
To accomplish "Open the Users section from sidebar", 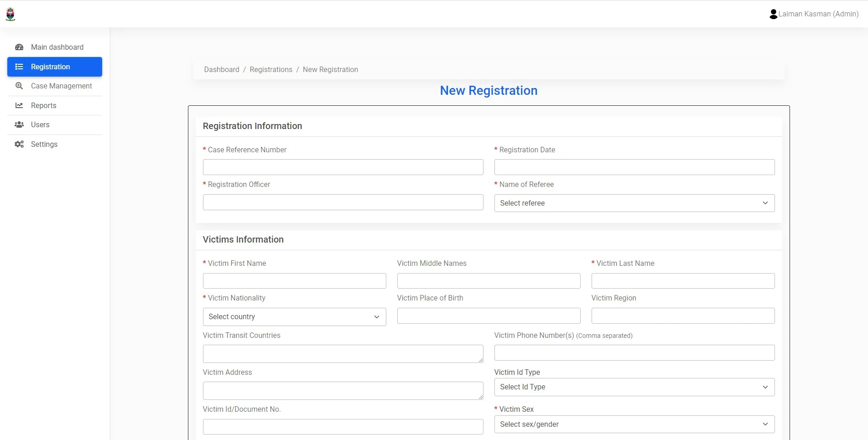I will point(40,124).
